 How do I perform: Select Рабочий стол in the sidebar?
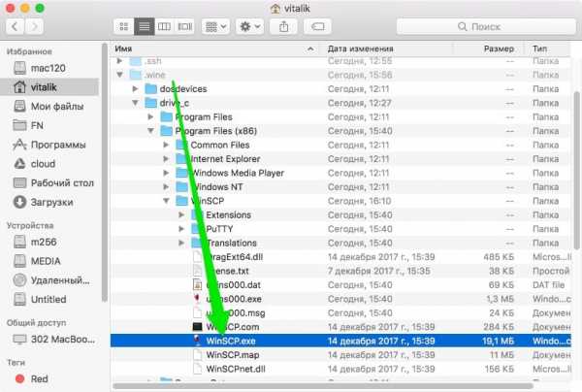[x=62, y=182]
